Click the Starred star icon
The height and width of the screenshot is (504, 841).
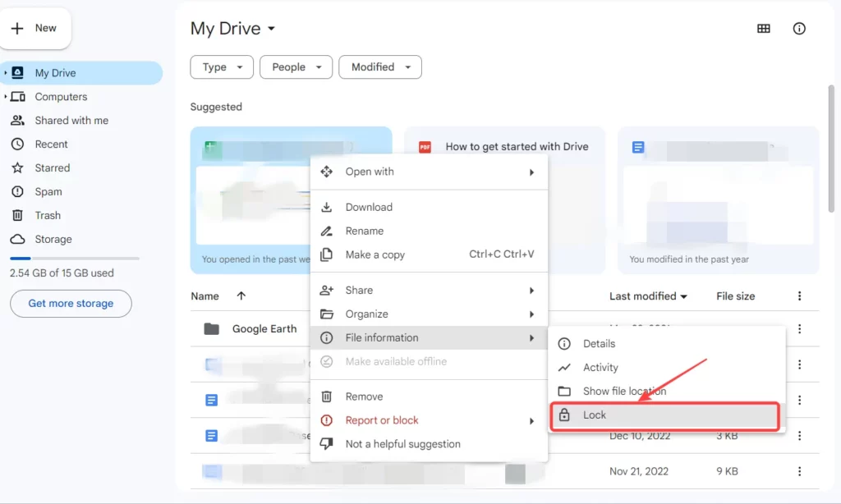coord(18,167)
